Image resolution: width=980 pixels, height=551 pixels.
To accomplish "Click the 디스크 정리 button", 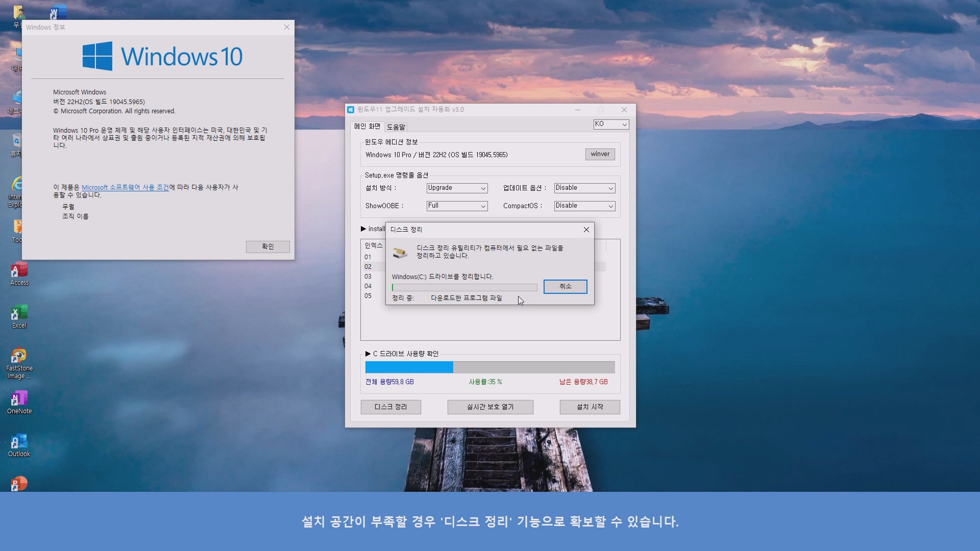I will pos(390,407).
